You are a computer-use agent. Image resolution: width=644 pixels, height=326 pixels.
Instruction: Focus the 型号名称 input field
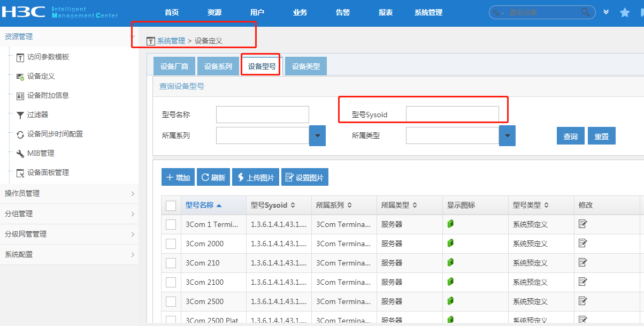[x=263, y=115]
